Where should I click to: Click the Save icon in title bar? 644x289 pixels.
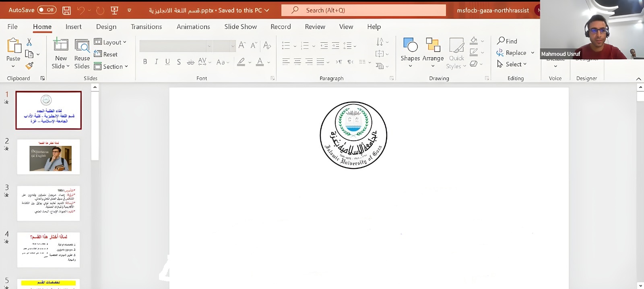pyautogui.click(x=67, y=10)
